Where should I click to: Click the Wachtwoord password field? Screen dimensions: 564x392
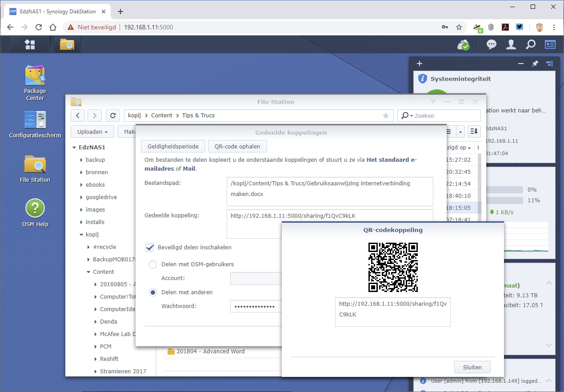coord(256,306)
